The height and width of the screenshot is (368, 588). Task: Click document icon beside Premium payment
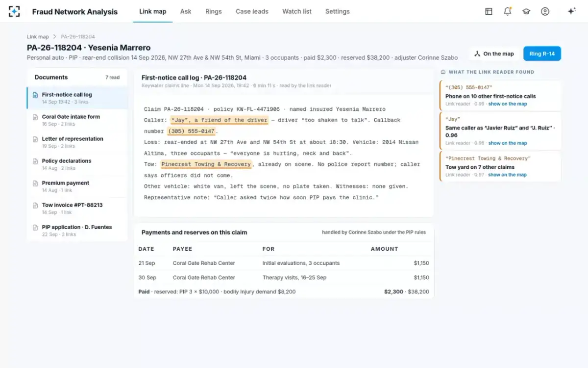[35, 184]
